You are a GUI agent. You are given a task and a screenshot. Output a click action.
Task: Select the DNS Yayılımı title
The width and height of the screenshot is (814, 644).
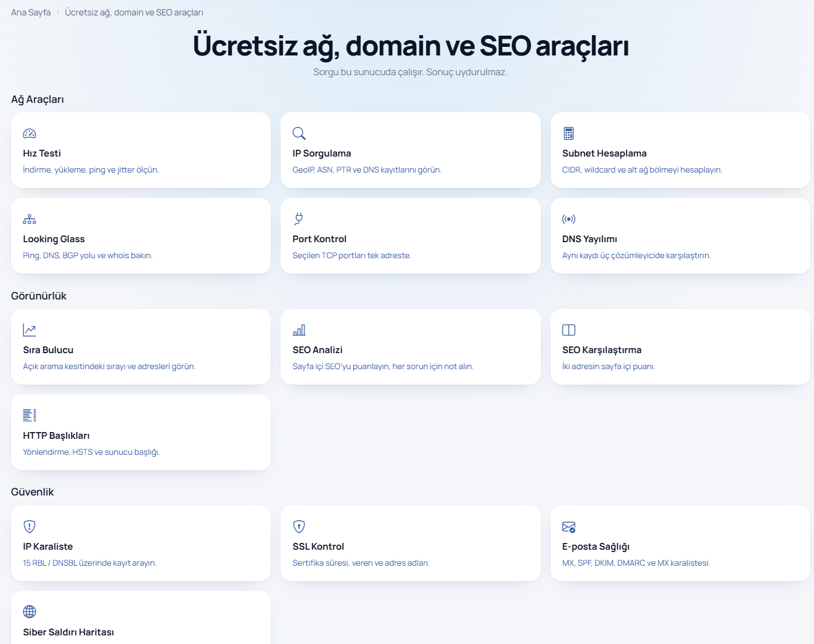(x=590, y=239)
